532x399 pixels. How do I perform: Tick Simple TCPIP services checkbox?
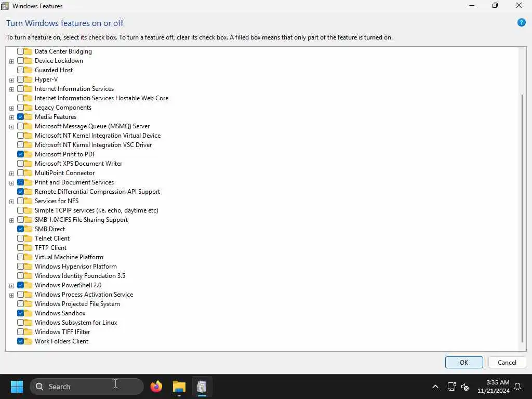[20, 210]
